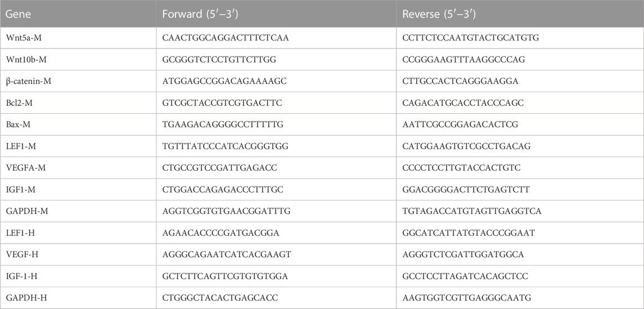Click the GAPDH-H forward sequence CTGGGCTACACTGAGCACC

(220, 298)
